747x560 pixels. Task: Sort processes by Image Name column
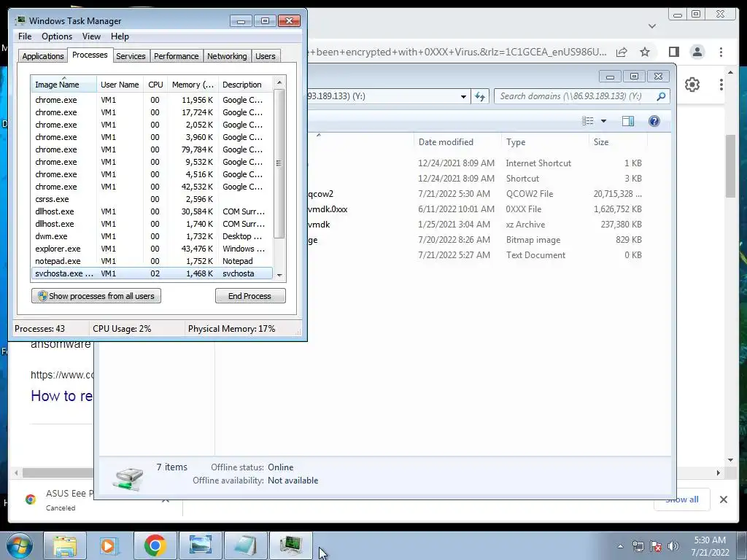(63, 85)
